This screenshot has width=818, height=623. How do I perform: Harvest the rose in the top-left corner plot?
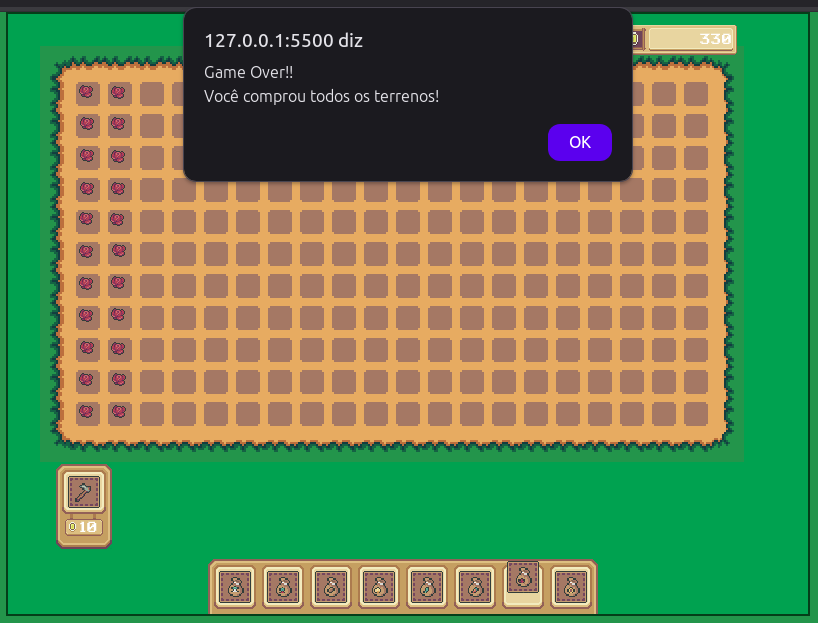click(x=87, y=92)
